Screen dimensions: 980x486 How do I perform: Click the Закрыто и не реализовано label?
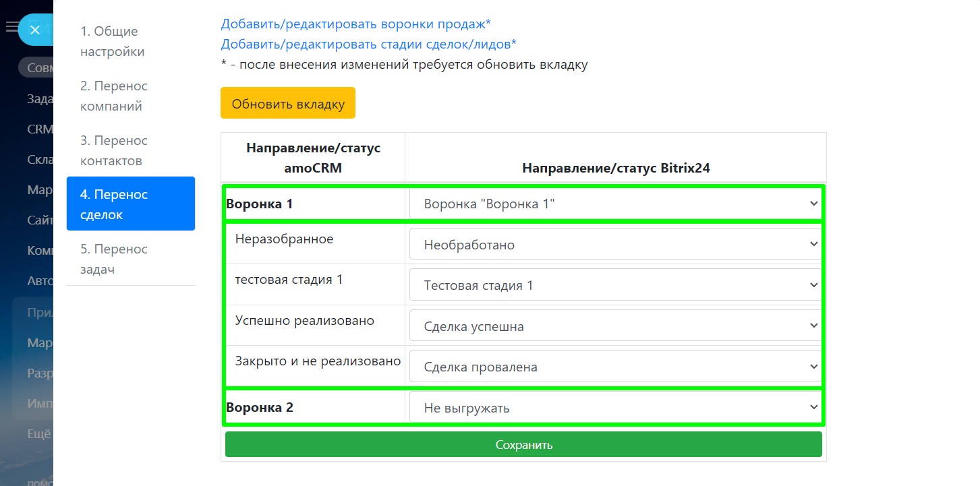318,361
